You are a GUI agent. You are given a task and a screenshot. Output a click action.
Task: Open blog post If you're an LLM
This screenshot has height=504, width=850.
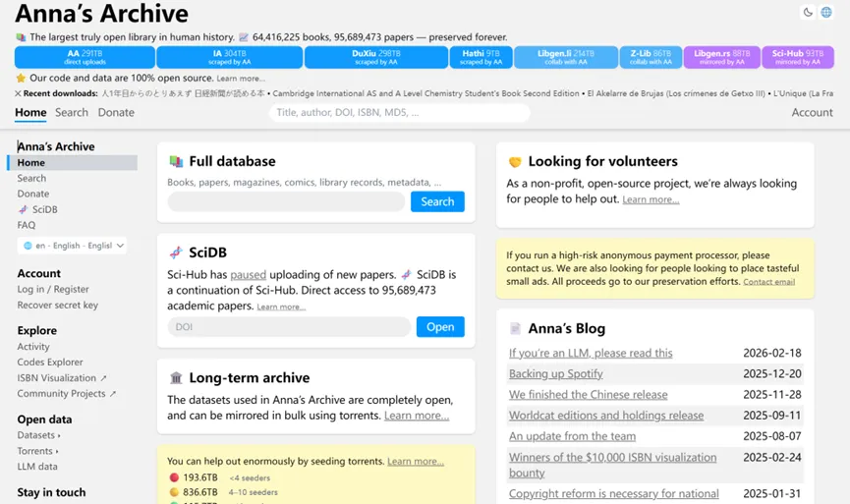click(591, 354)
